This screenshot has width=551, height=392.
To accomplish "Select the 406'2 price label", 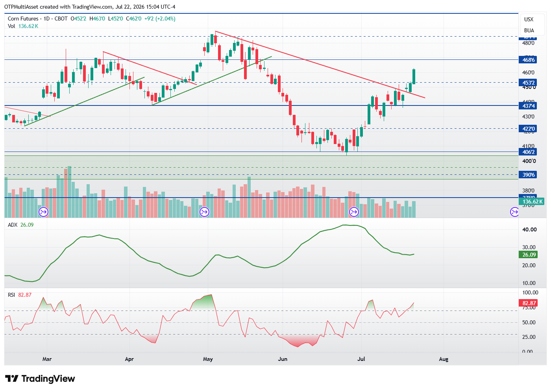I will (529, 152).
